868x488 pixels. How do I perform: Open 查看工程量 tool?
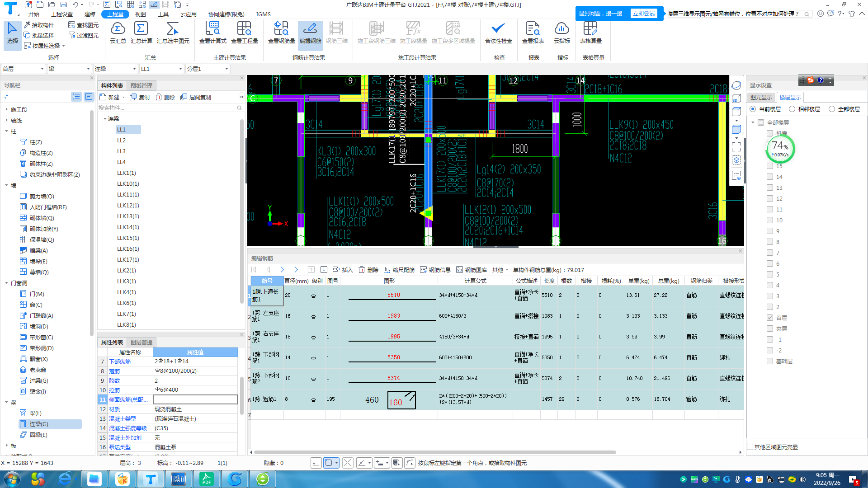(x=244, y=33)
